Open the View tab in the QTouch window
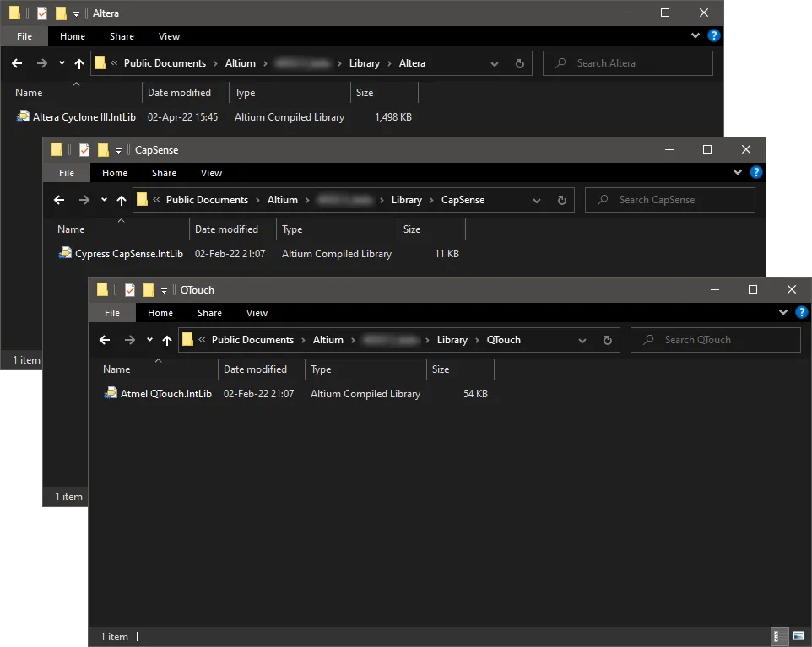Screen dimensions: 812x647 click(257, 313)
